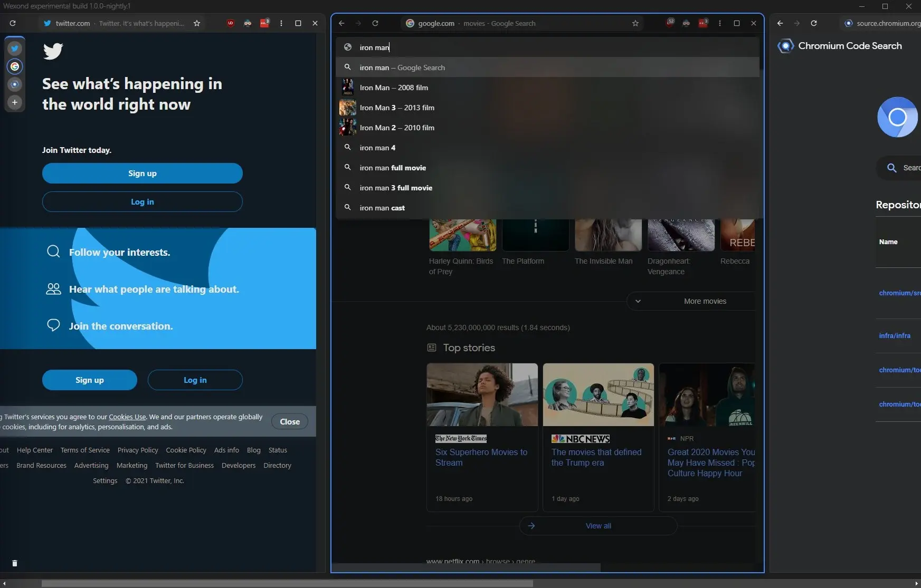The height and width of the screenshot is (588, 921).
Task: Click the lower small Log in button
Action: tap(195, 380)
